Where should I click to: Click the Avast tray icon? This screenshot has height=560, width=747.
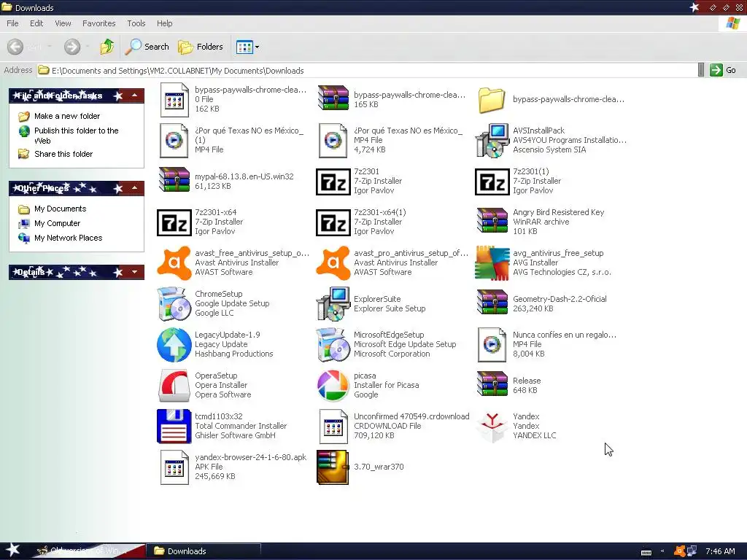coord(679,551)
